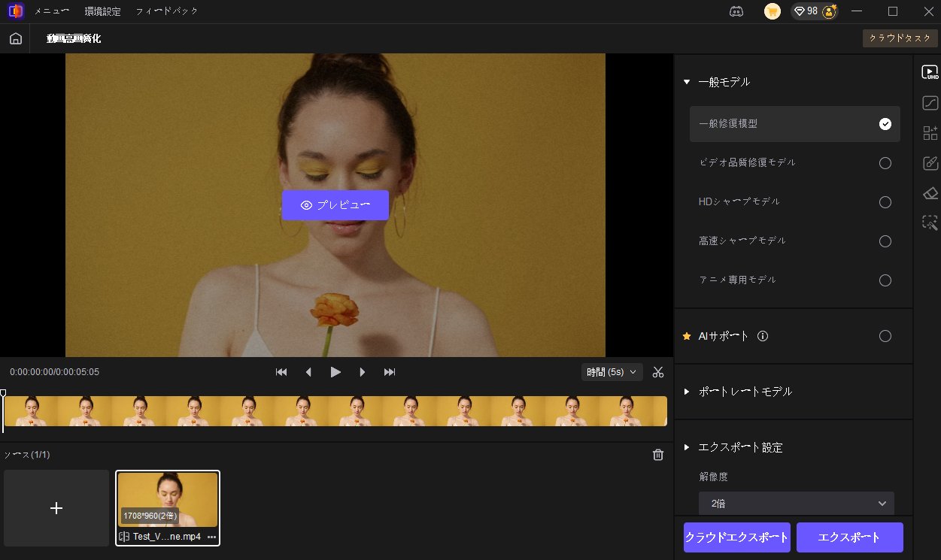The image size is (941, 560).
Task: Click the ソース(1/1) label
Action: coord(27,455)
